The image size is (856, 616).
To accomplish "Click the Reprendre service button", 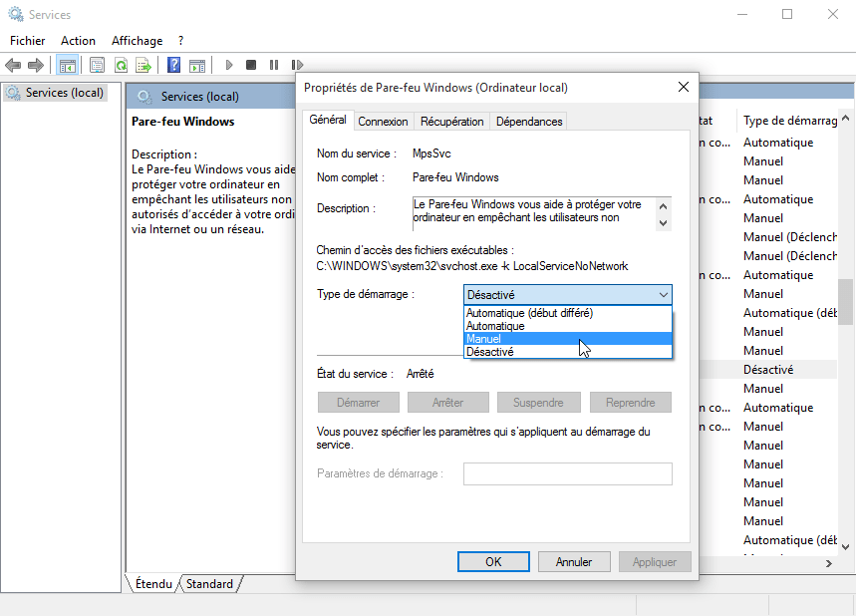I will (630, 403).
